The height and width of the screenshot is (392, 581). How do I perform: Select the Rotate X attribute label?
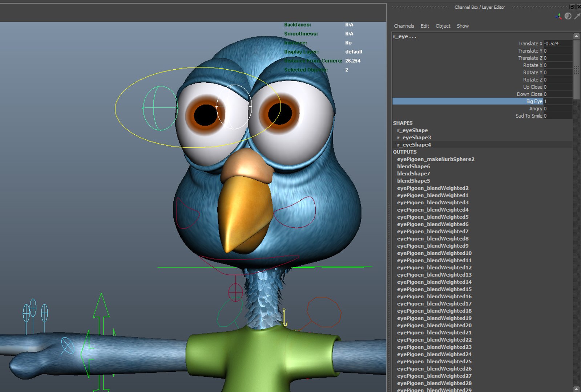point(533,65)
